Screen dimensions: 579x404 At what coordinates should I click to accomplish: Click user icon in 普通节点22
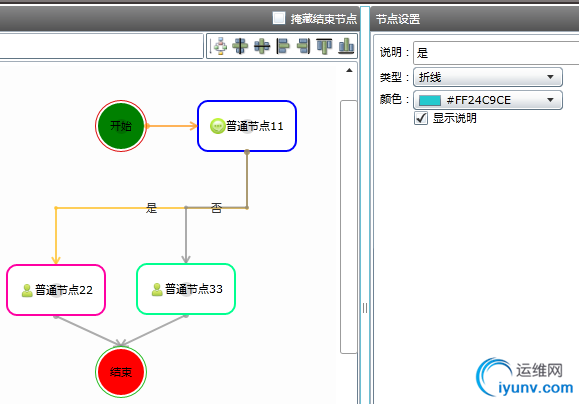(x=27, y=290)
